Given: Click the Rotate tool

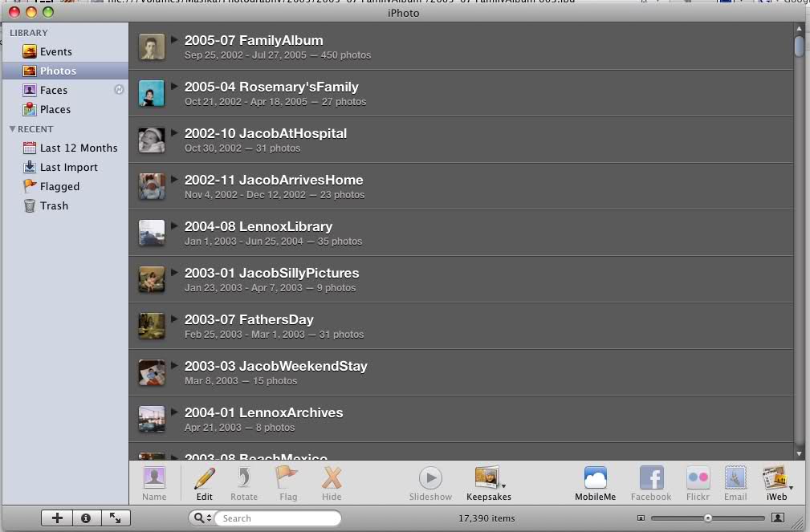Looking at the screenshot, I should click(244, 483).
